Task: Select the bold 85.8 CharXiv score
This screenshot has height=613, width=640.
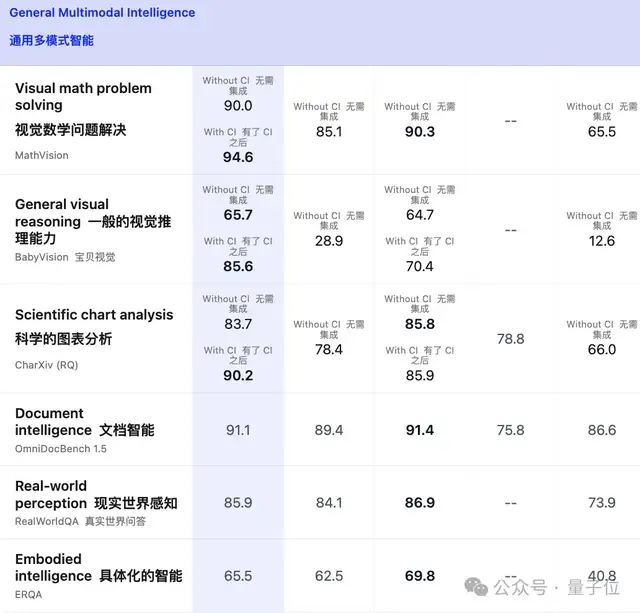Action: pyautogui.click(x=420, y=324)
